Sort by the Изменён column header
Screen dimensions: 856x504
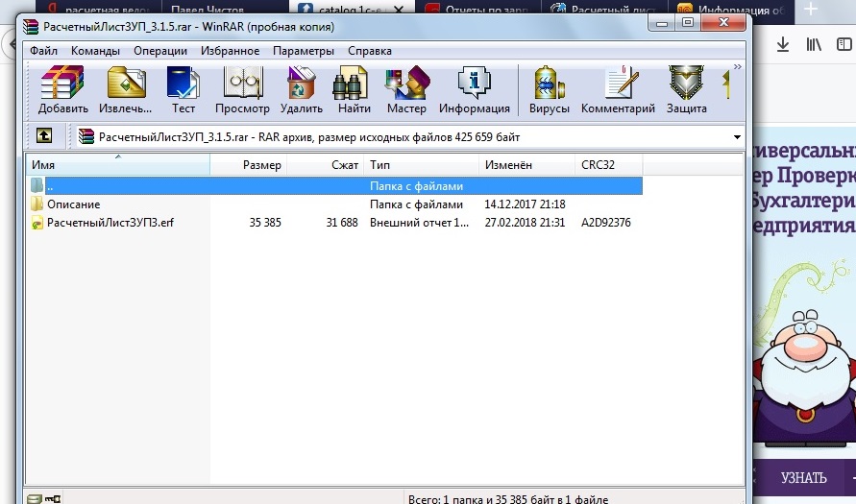(x=526, y=165)
